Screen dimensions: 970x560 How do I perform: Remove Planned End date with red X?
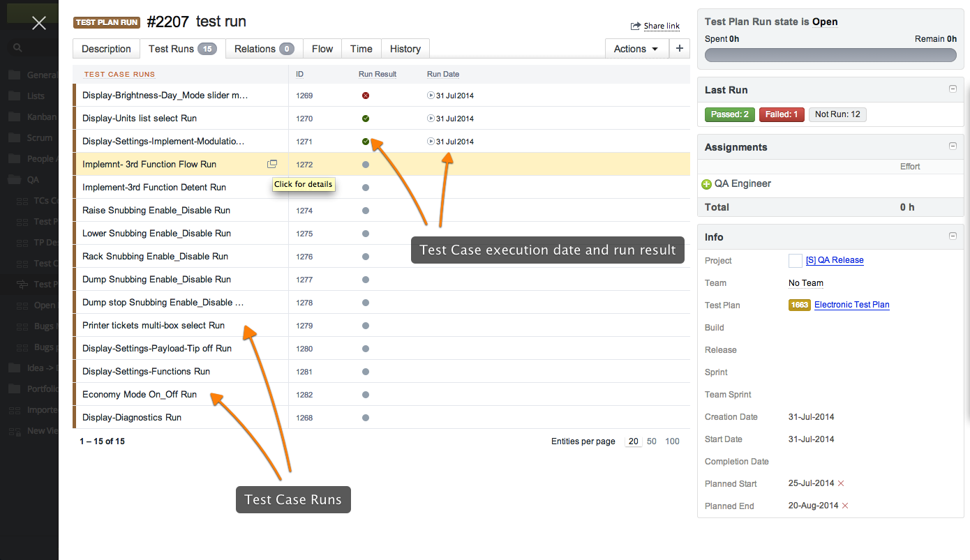845,506
